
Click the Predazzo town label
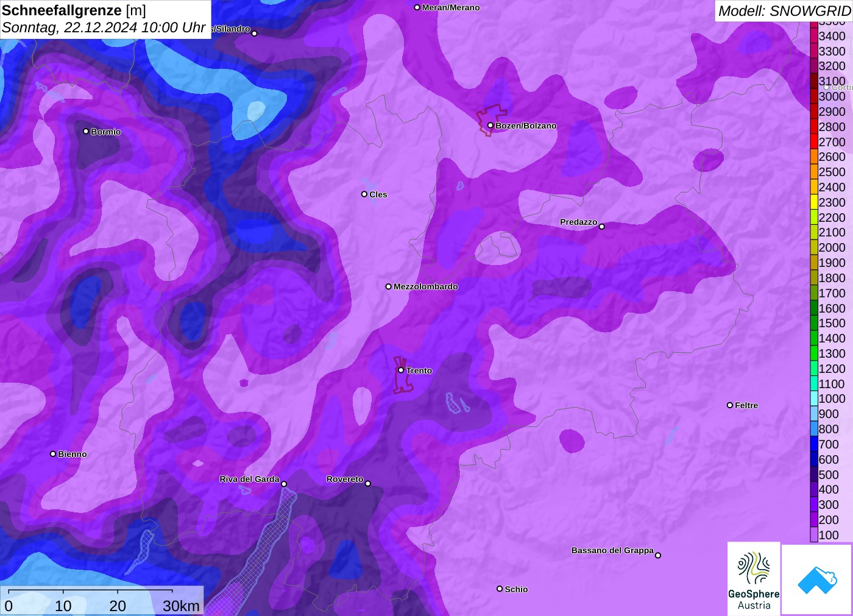click(x=579, y=222)
